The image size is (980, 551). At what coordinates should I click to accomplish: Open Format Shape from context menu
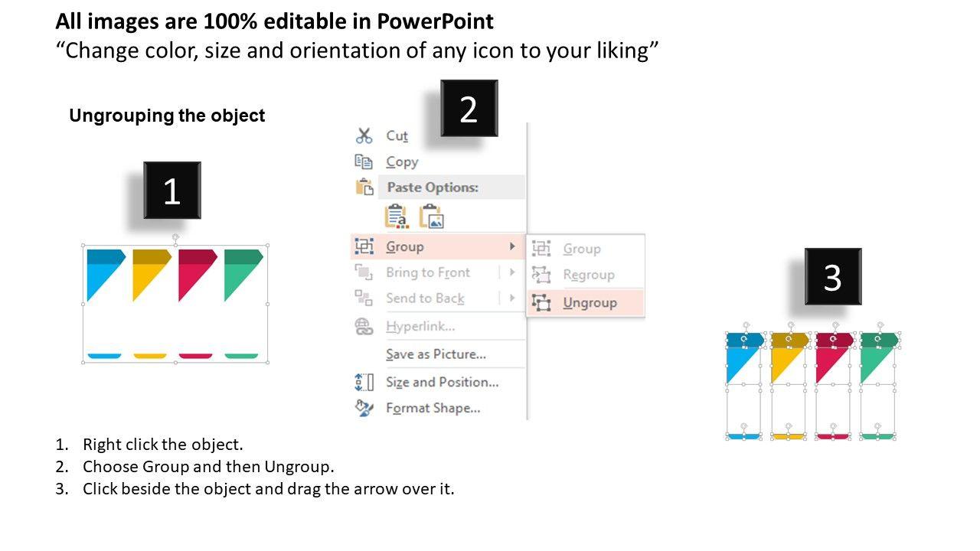coord(433,408)
